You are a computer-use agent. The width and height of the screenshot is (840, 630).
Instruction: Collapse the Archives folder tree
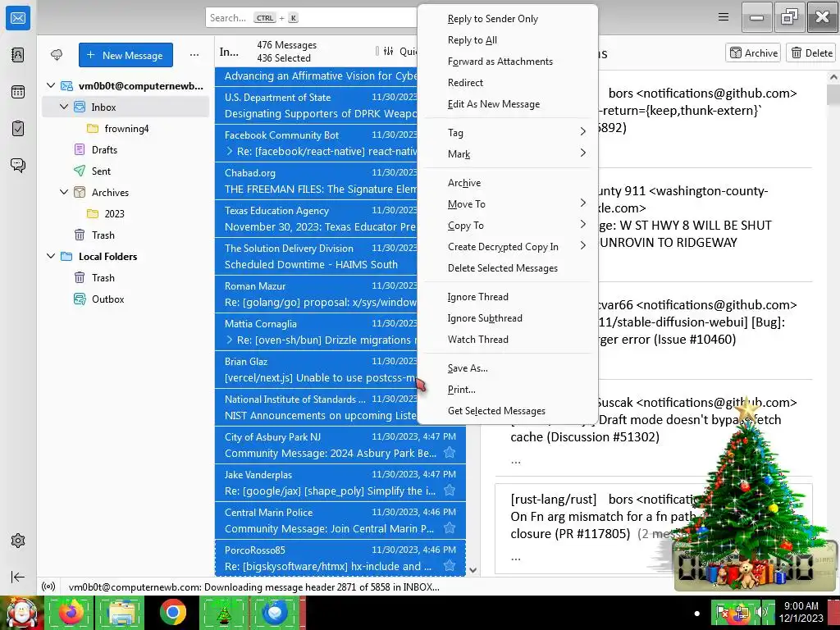64,192
